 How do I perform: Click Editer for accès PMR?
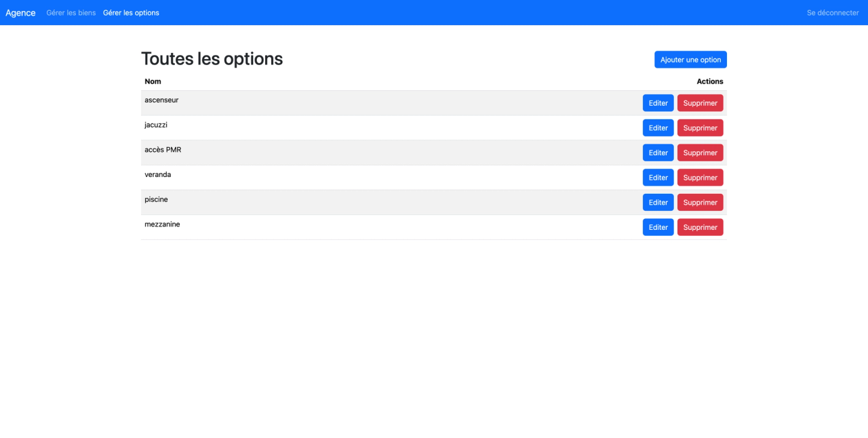tap(658, 153)
